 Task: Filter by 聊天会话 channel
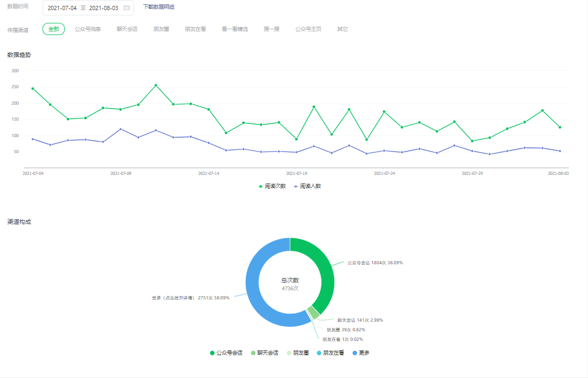click(127, 29)
